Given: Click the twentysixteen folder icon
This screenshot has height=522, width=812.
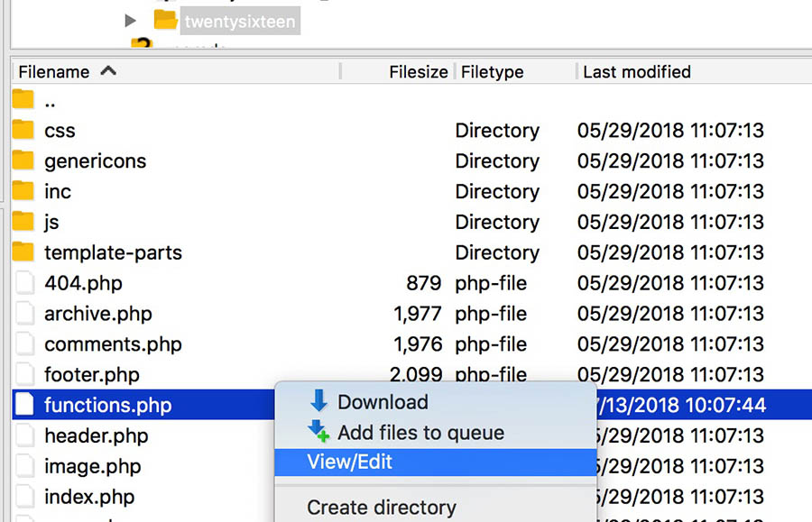Looking at the screenshot, I should (x=165, y=20).
